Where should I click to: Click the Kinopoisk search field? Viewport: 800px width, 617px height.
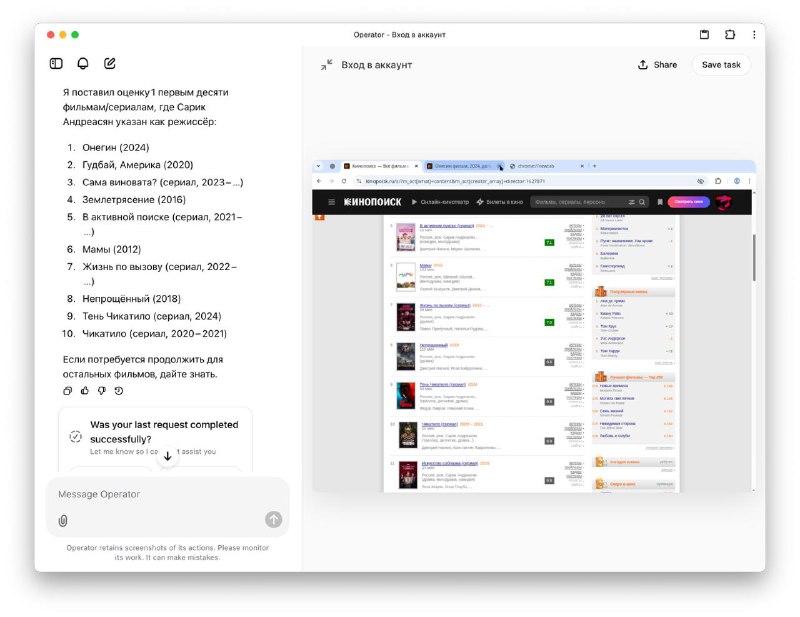coord(578,202)
